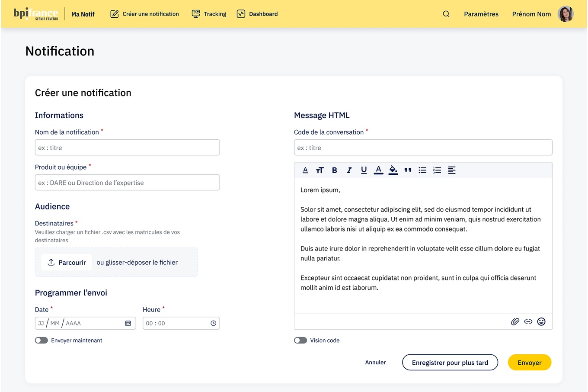Viewport: 588px width, 392px height.
Task: Open Paramètres in the header
Action: click(x=481, y=14)
